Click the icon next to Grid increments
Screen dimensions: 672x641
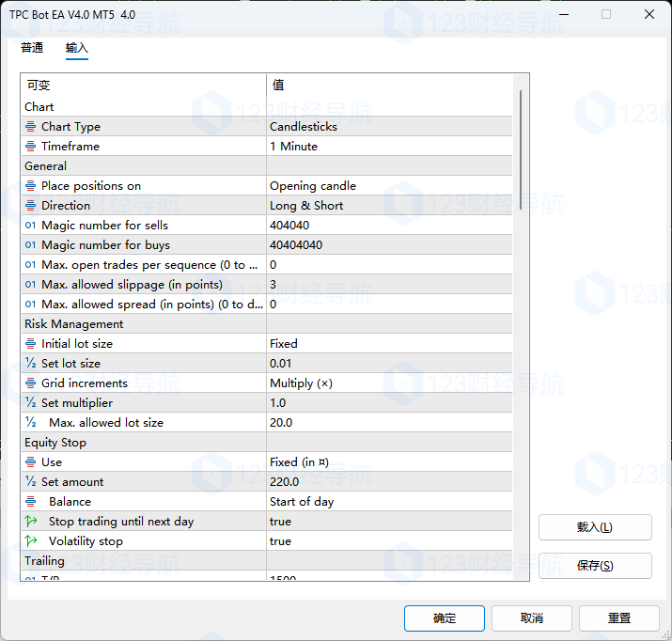(x=31, y=383)
